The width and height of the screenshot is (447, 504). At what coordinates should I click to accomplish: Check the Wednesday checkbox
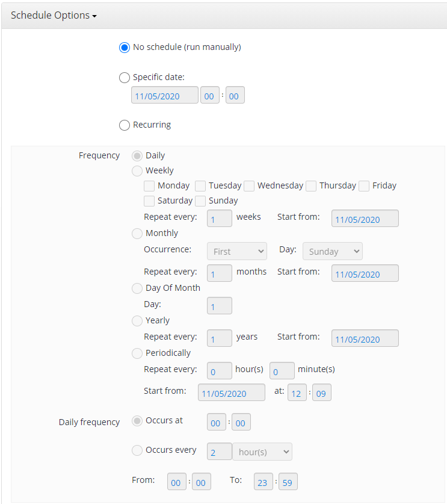click(249, 185)
